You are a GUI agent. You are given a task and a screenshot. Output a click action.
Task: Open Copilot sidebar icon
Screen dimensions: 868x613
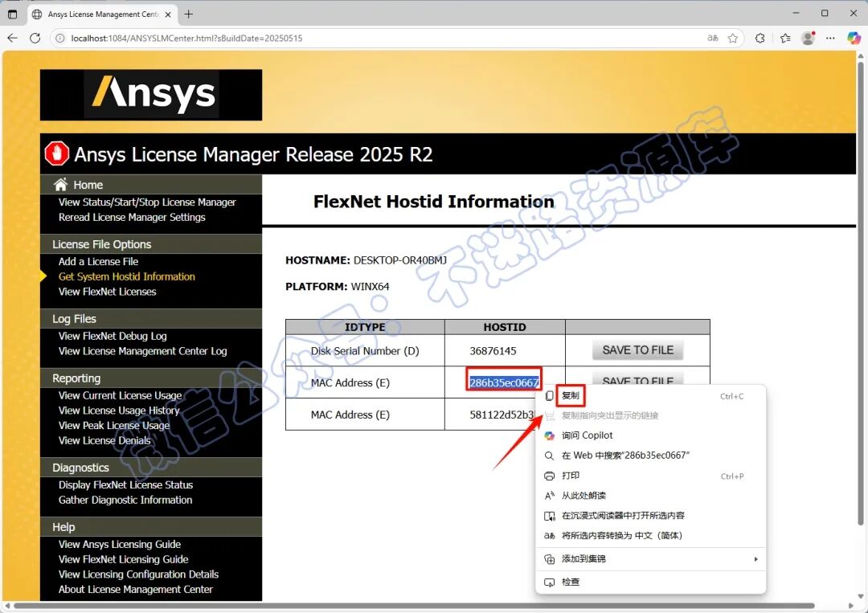[854, 39]
